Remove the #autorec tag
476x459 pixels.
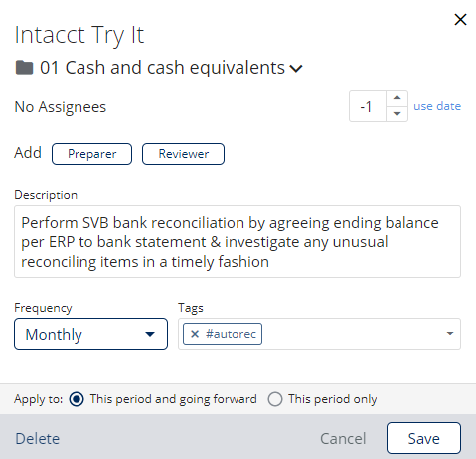click(195, 334)
